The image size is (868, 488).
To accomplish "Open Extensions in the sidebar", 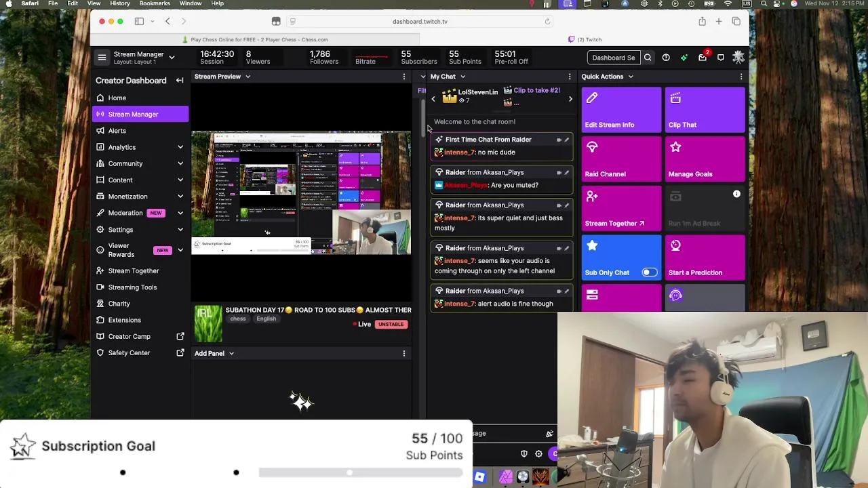I will pos(140,320).
